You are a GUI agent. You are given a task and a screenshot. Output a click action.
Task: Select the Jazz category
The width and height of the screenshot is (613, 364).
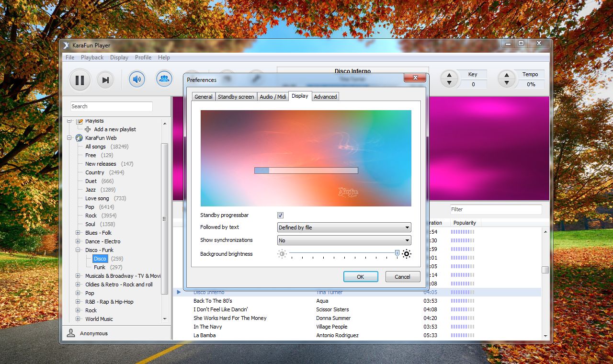tap(91, 190)
